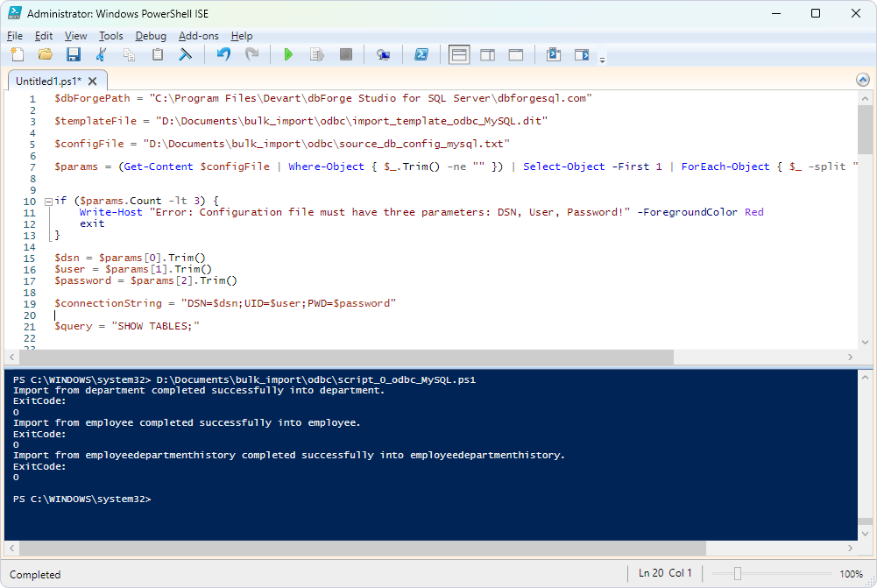Click the $templateFile variable on line 3

pos(95,121)
